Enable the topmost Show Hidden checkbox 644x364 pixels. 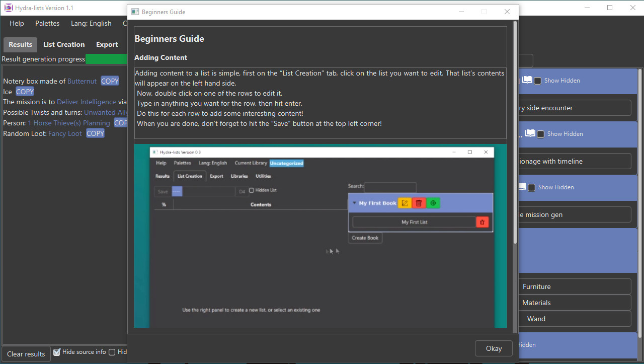coord(537,80)
